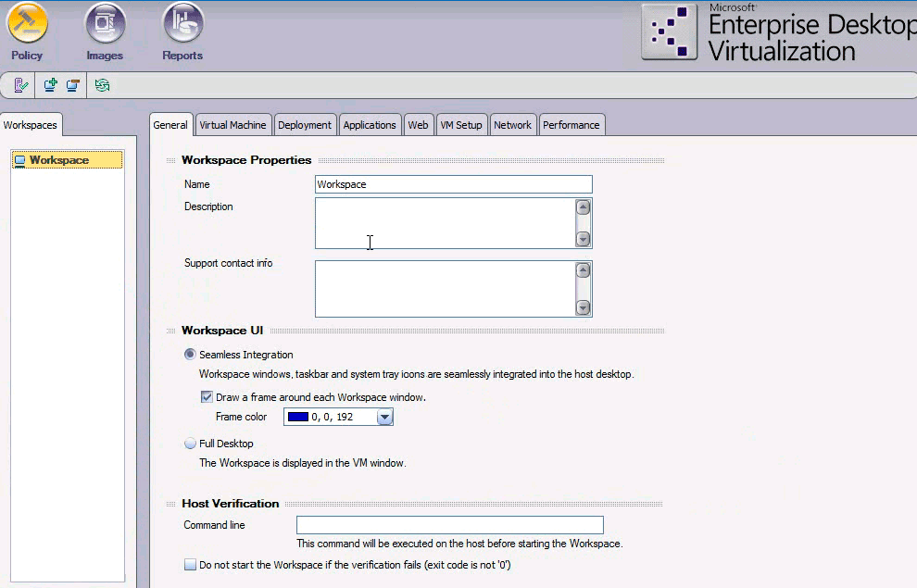Click Description scrollbar down arrow
917x588 pixels.
583,239
